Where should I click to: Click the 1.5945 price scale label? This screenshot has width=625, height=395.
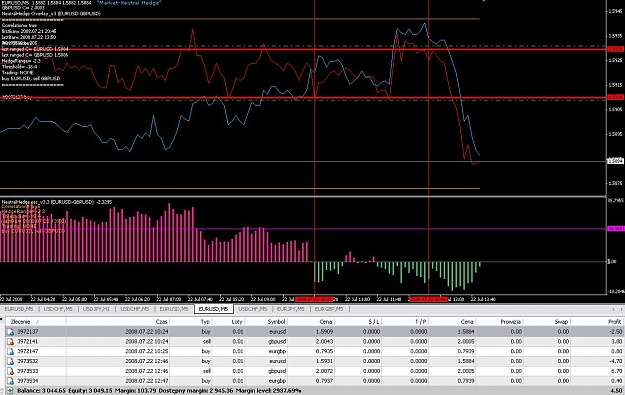pyautogui.click(x=615, y=11)
